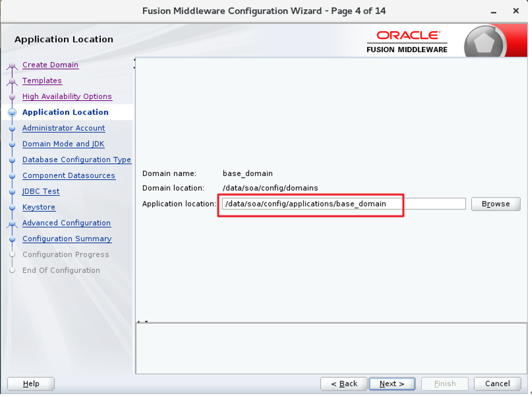Open the Configuration Summary step
This screenshot has width=532, height=397.
[x=67, y=239]
